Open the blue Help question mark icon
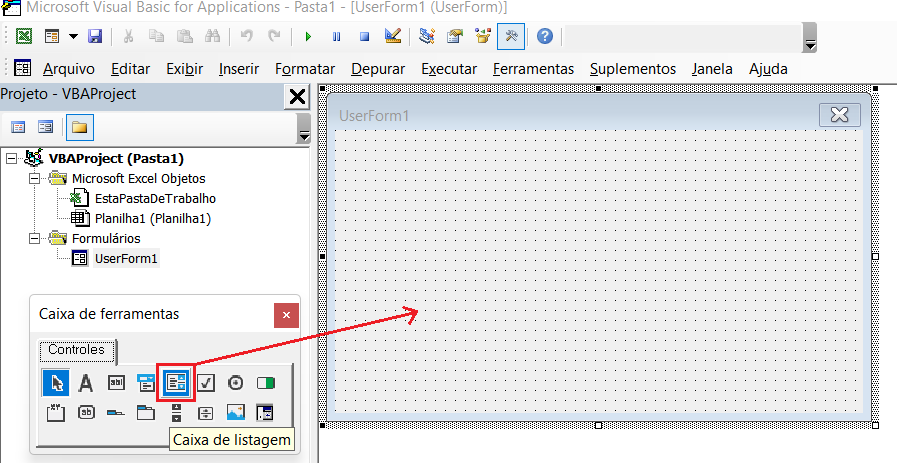Screen dimensions: 897x463 544,37
